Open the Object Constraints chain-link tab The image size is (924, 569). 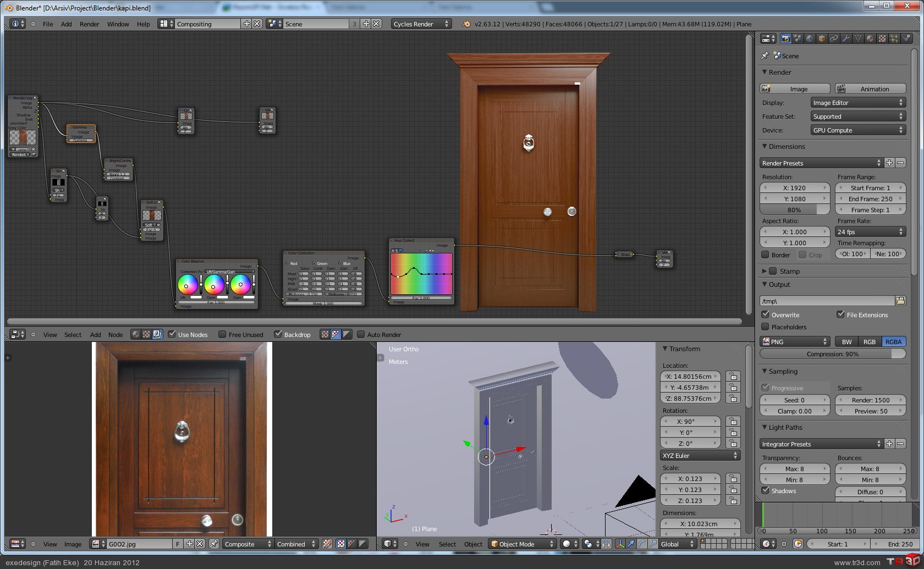[834, 38]
